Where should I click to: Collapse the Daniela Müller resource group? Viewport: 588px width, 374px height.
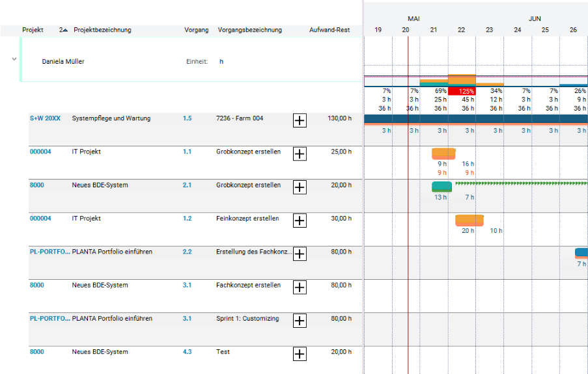point(14,59)
